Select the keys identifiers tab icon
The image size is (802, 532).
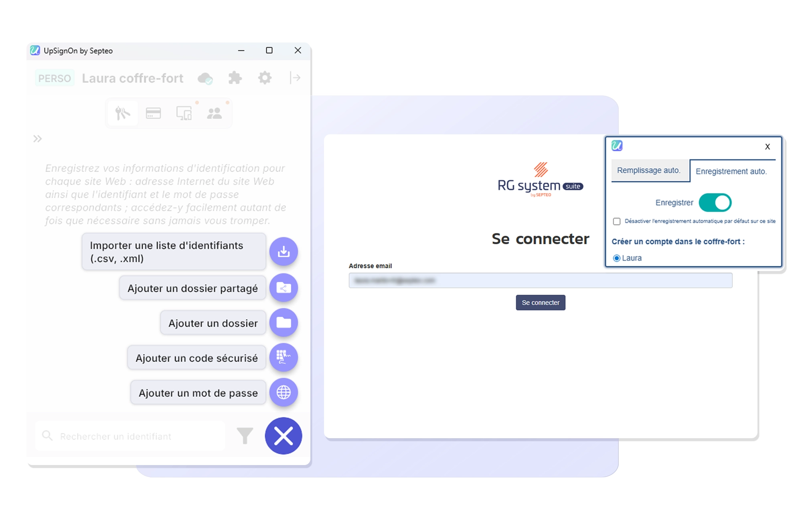(x=122, y=113)
